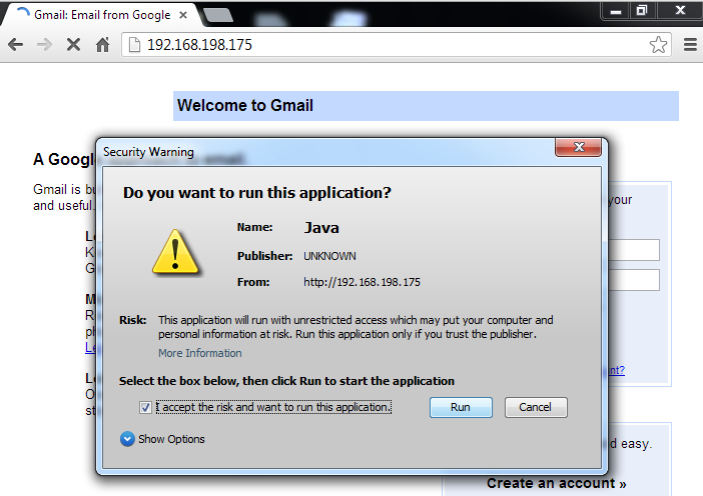This screenshot has height=496, width=703.
Task: Click 'Do you want to run this application?' heading
Action: 257,193
